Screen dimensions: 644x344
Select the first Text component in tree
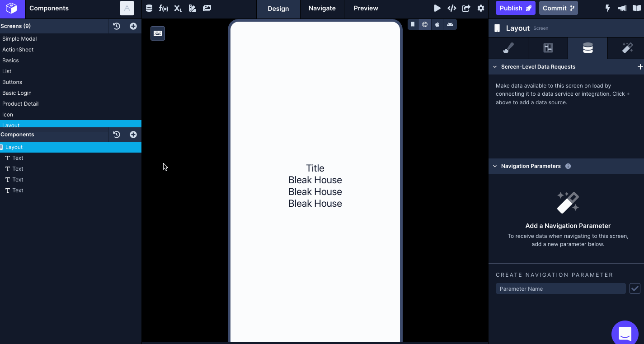click(x=71, y=158)
